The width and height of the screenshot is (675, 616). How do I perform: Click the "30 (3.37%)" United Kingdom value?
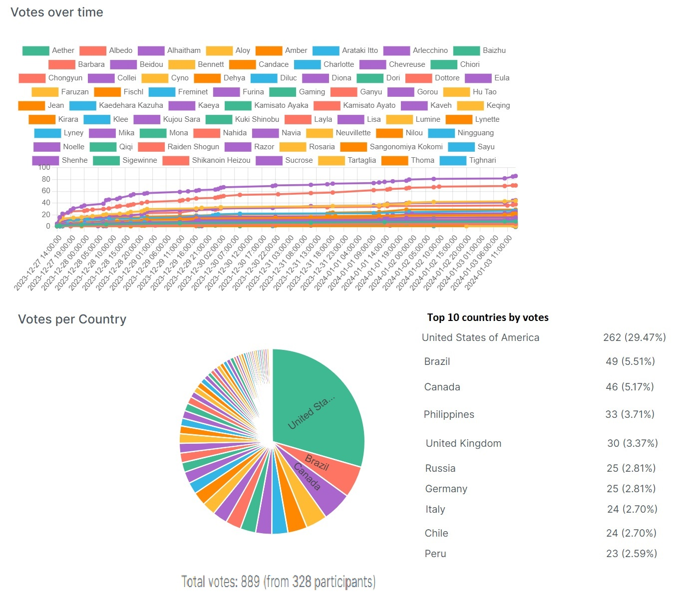(x=633, y=443)
